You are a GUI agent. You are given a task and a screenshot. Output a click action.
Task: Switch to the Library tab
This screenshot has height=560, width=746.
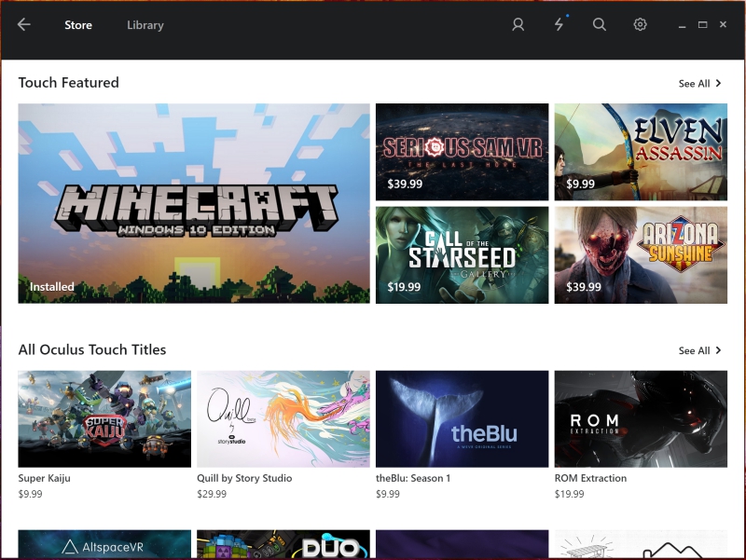pos(145,25)
